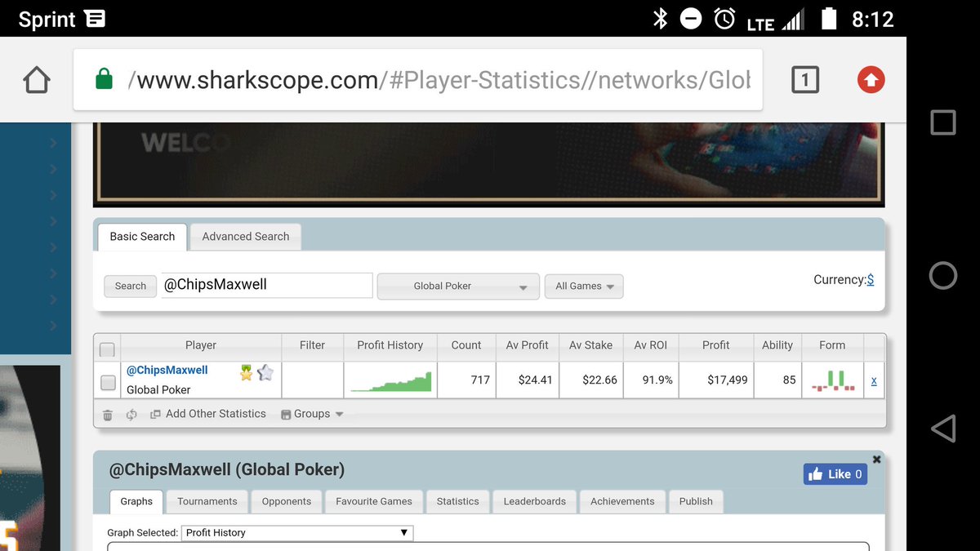The image size is (980, 551).
Task: Switch to the Advanced Search tab
Action: coord(246,237)
